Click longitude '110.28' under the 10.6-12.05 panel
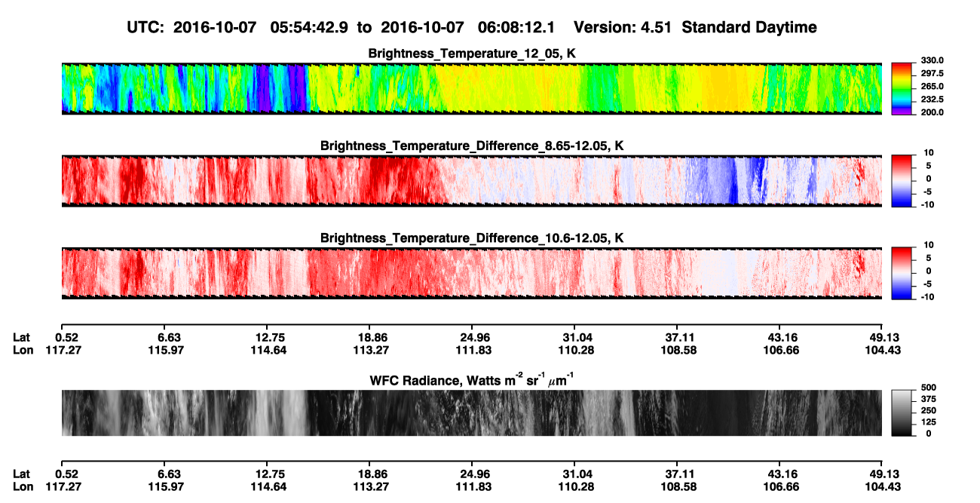 click(574, 350)
